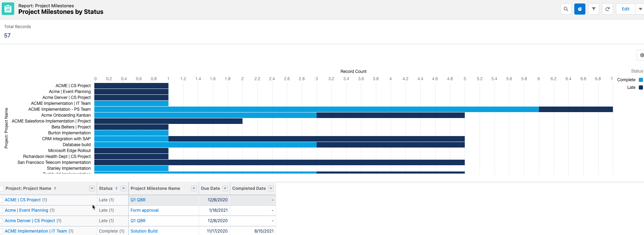
Task: Click the Late legend label
Action: [x=631, y=87]
